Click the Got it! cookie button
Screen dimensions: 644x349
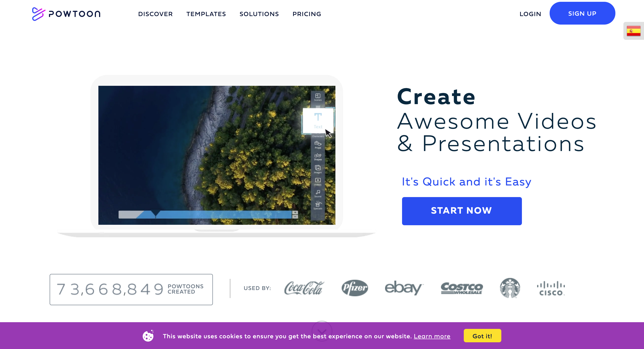[x=481, y=336]
